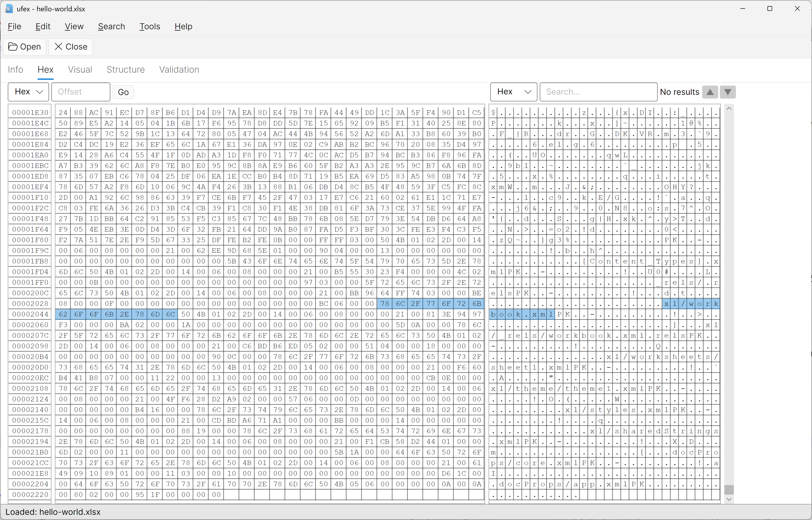The height and width of the screenshot is (520, 812).
Task: Click the Close file X icon button
Action: tap(71, 47)
